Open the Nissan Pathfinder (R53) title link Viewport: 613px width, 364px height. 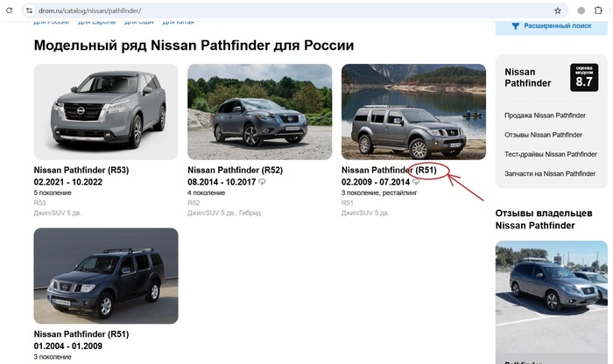pyautogui.click(x=81, y=170)
